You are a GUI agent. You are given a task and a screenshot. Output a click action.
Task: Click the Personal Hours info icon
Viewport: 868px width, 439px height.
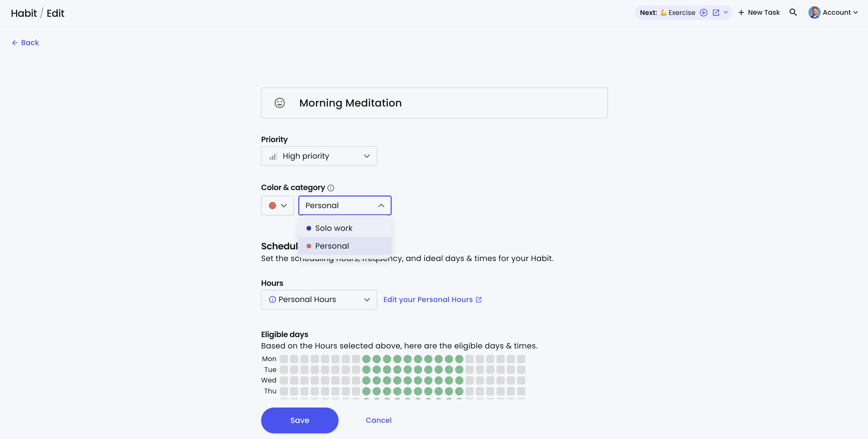point(272,299)
